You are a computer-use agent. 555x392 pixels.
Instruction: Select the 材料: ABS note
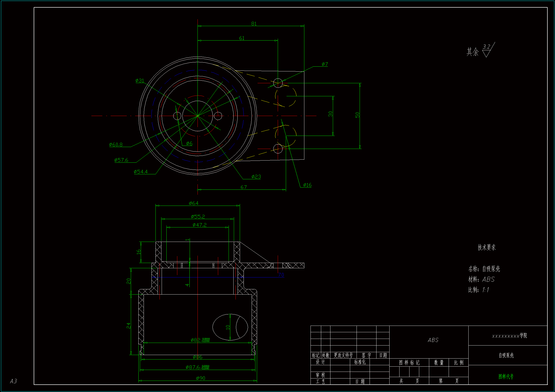pos(481,279)
